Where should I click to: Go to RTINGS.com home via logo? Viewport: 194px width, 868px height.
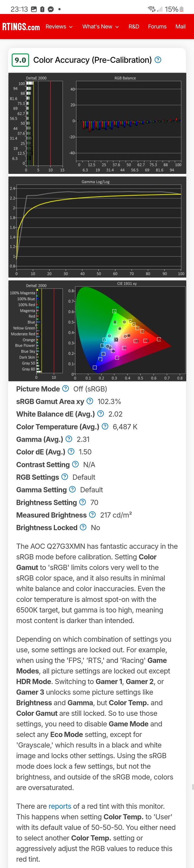pyautogui.click(x=21, y=27)
